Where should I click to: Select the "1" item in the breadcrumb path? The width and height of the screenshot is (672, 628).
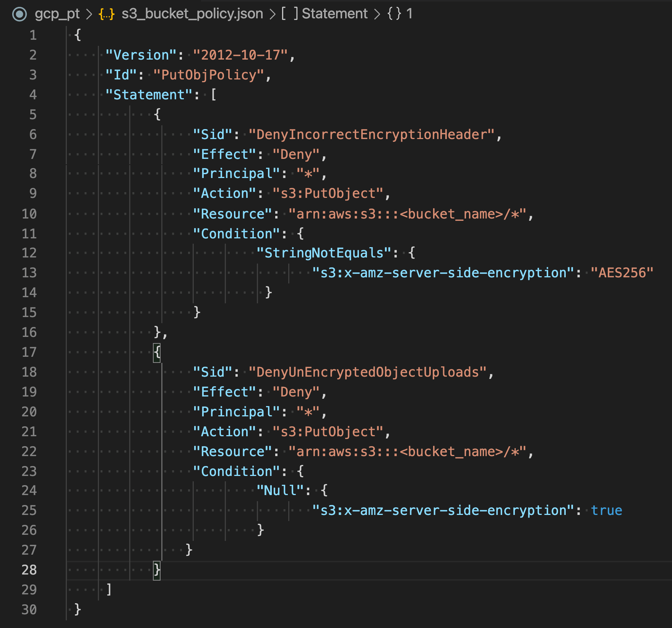[410, 13]
